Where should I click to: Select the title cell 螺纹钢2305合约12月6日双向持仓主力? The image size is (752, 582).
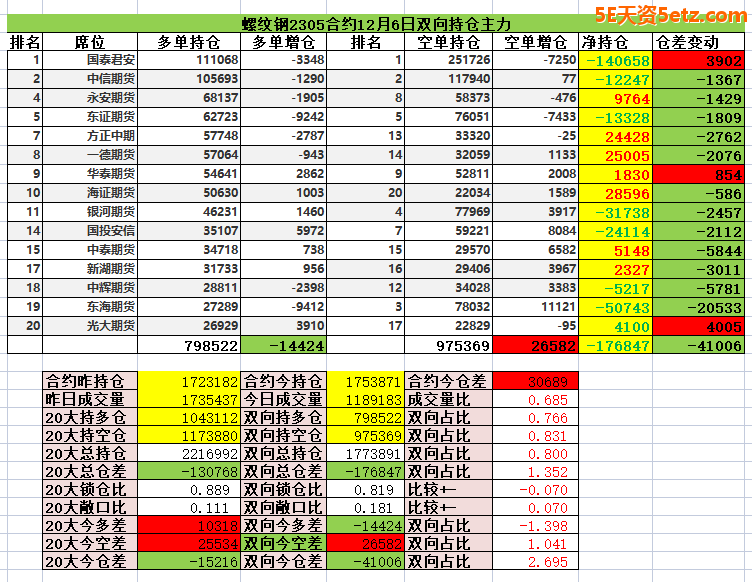click(x=376, y=23)
